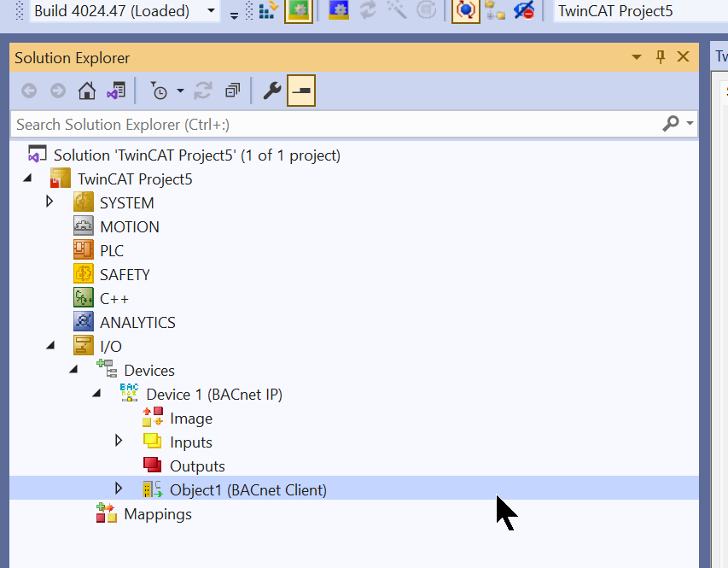Image resolution: width=728 pixels, height=568 pixels.
Task: Click the Forward navigation button in Solution Explorer
Action: tap(57, 91)
